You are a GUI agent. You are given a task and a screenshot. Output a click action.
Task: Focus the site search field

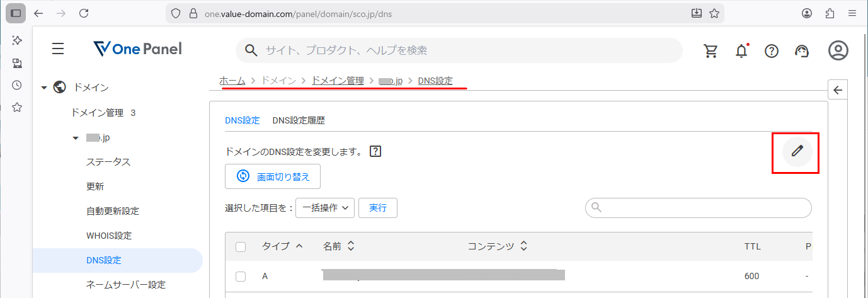coord(459,50)
